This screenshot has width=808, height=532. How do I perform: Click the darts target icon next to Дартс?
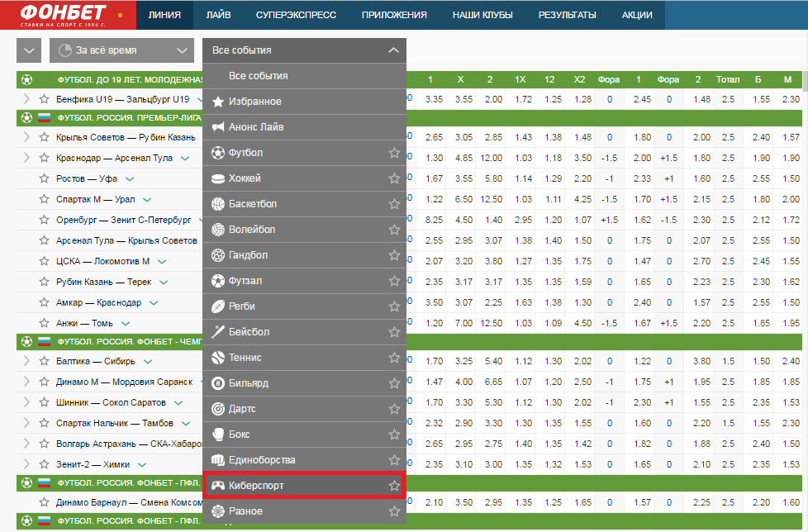click(x=218, y=409)
